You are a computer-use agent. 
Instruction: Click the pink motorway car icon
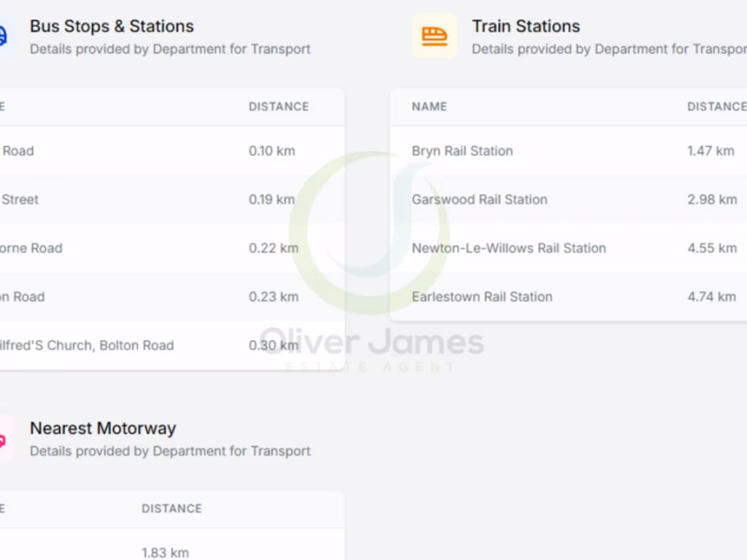(3, 439)
